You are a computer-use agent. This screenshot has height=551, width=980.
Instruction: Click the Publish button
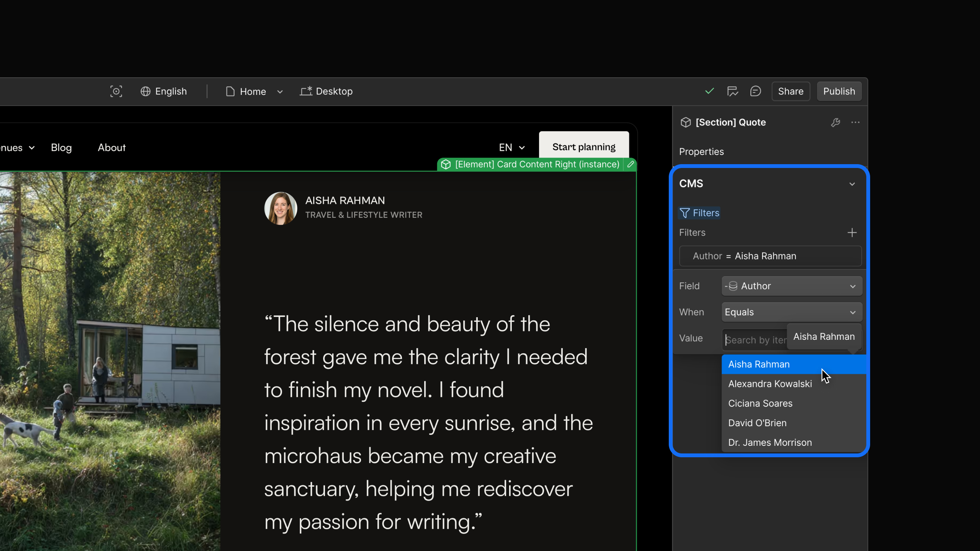(x=839, y=91)
